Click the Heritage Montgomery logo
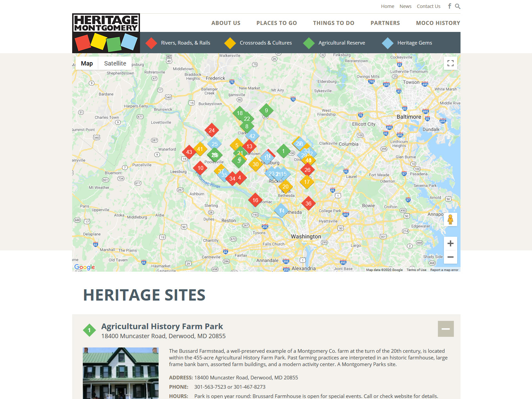This screenshot has width=532, height=399. coord(106,33)
